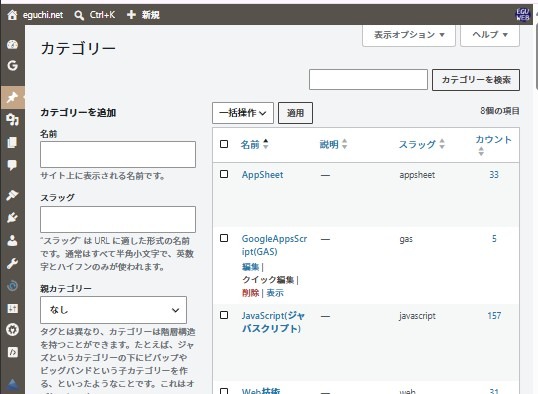This screenshot has width=538, height=394.
Task: Click the "8個の項目" item count text
Action: [x=500, y=111]
